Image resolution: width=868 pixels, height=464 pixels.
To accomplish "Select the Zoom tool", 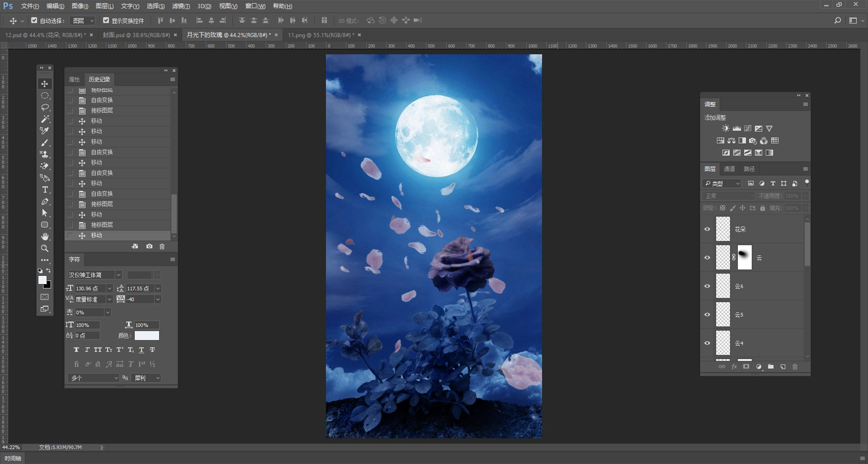I will click(x=45, y=248).
